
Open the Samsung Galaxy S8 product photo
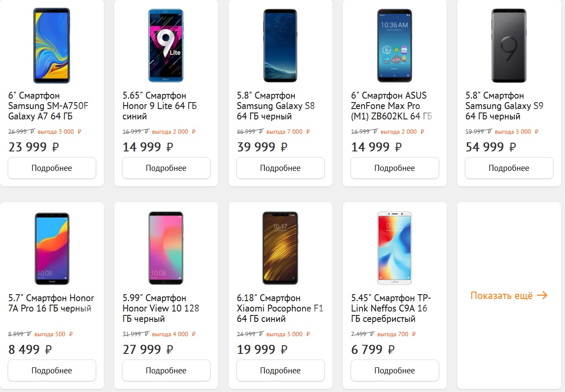(281, 45)
